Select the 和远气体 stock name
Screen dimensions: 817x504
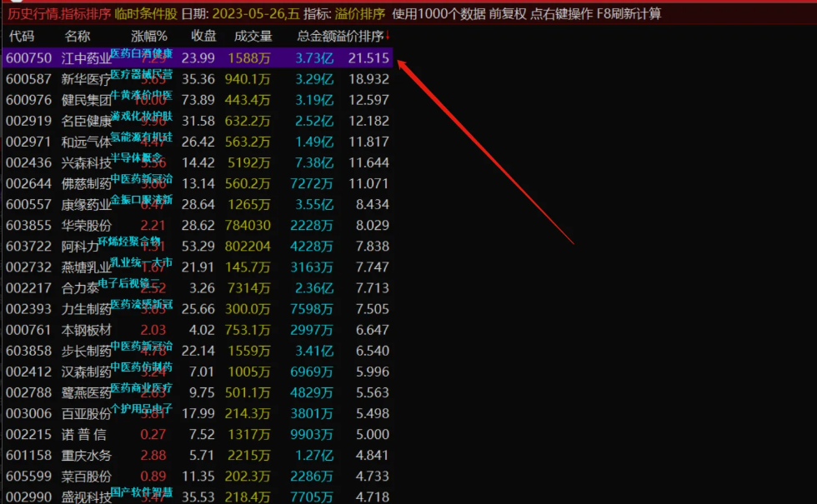(x=87, y=142)
